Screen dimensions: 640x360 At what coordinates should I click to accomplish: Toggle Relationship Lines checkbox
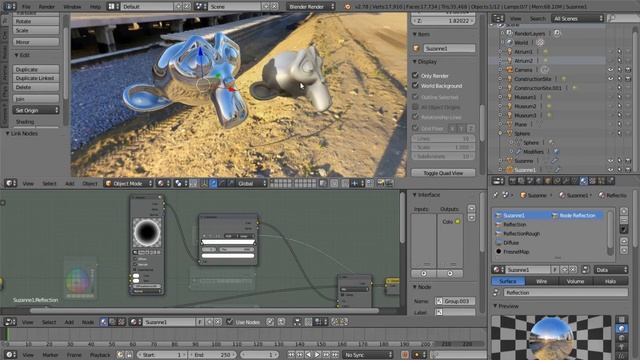416,117
